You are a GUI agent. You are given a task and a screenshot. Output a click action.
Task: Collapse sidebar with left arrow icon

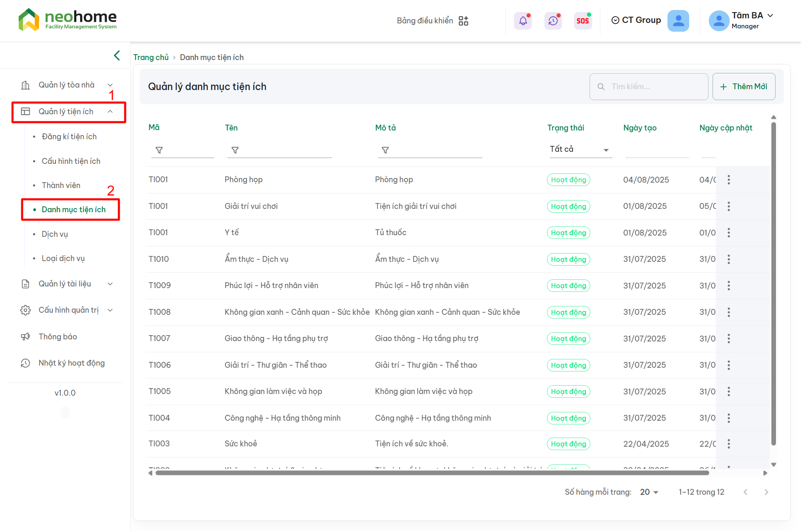[117, 55]
